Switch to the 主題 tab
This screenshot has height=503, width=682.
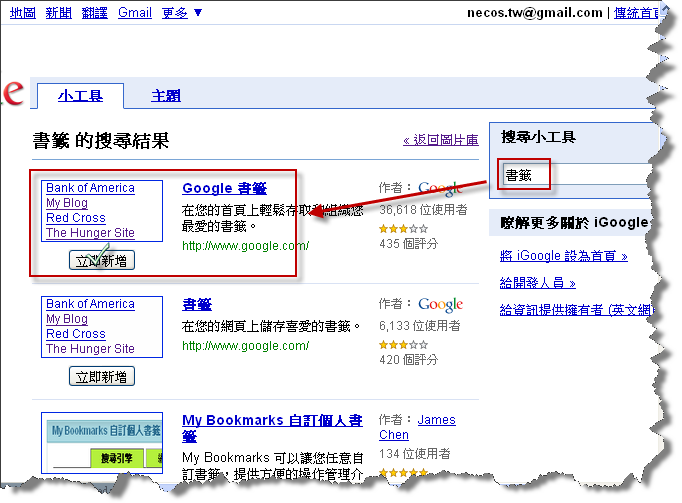click(166, 96)
